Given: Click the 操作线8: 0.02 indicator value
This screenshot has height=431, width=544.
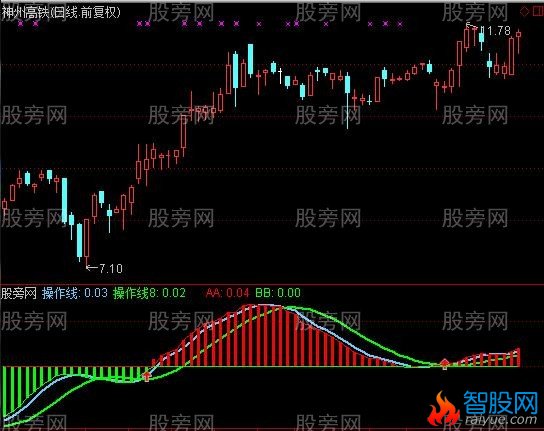Looking at the screenshot, I should (149, 293).
